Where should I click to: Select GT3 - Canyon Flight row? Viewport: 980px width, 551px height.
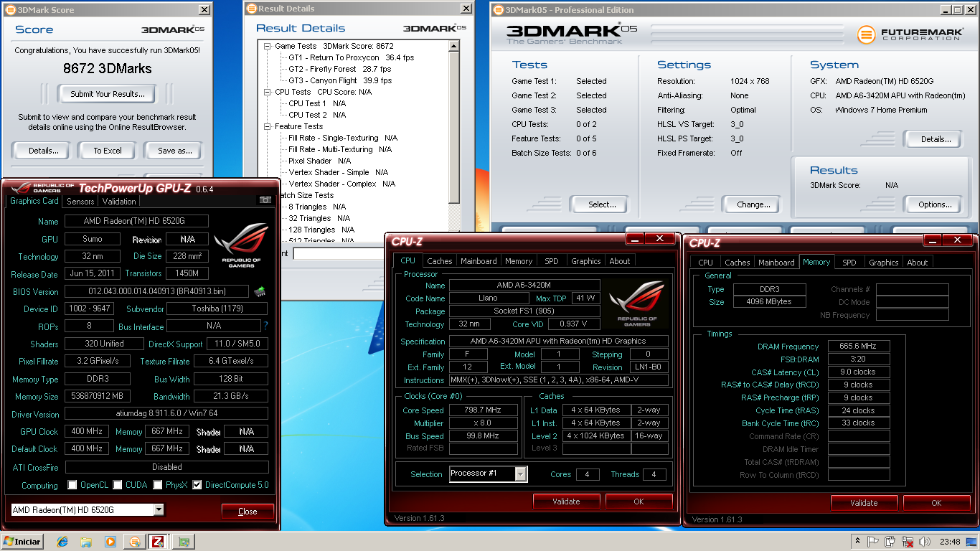pos(339,80)
